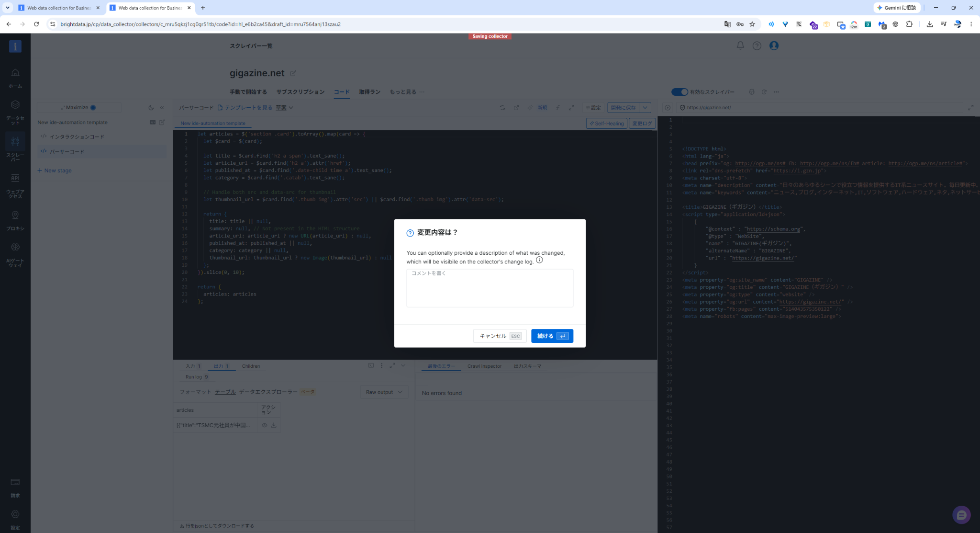Go to the 取得ラン tab
The height and width of the screenshot is (533, 980).
pos(370,92)
